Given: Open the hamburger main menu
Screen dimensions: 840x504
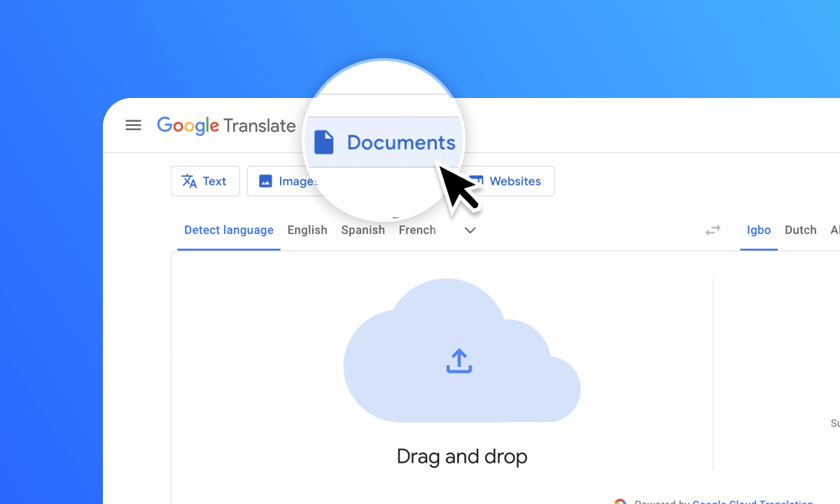Looking at the screenshot, I should 133,125.
